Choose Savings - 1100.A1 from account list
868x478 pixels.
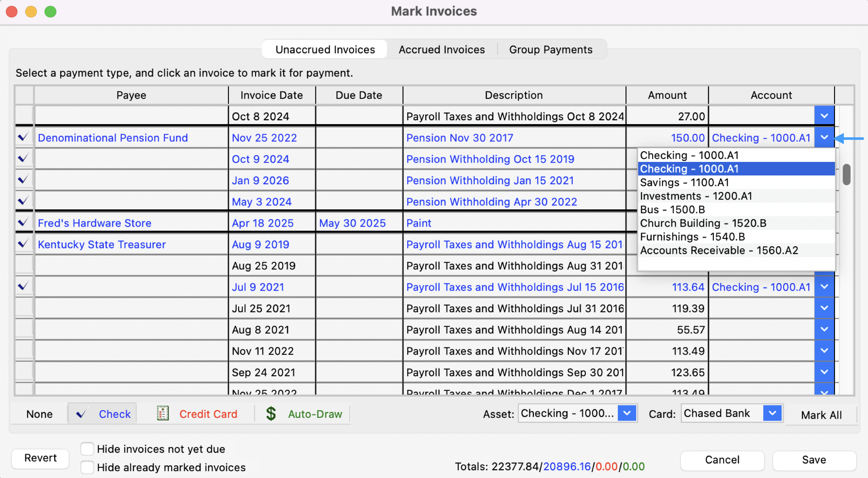pos(684,183)
